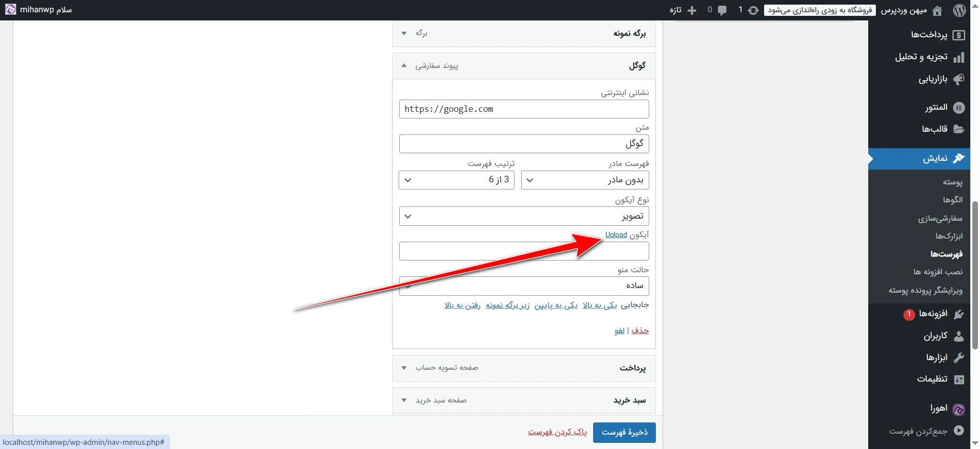Screen dimensions: 980x449
Task: Click the اهورا theme icon
Action: pos(959,410)
